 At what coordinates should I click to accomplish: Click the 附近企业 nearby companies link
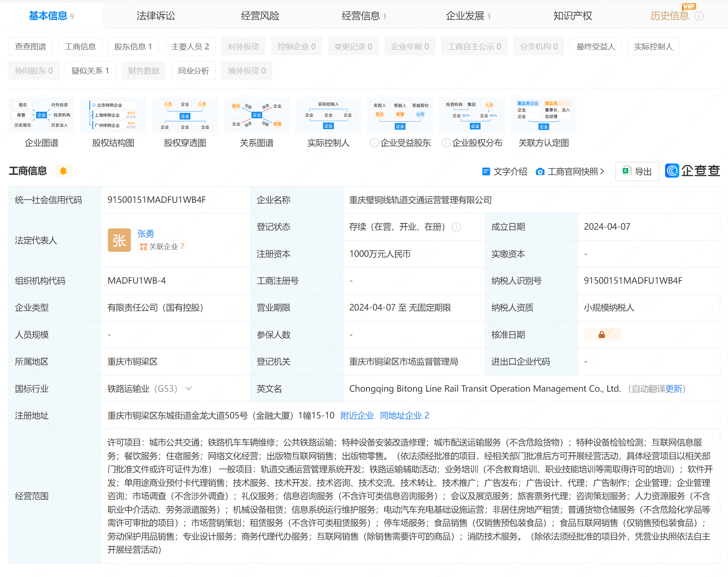tap(357, 415)
